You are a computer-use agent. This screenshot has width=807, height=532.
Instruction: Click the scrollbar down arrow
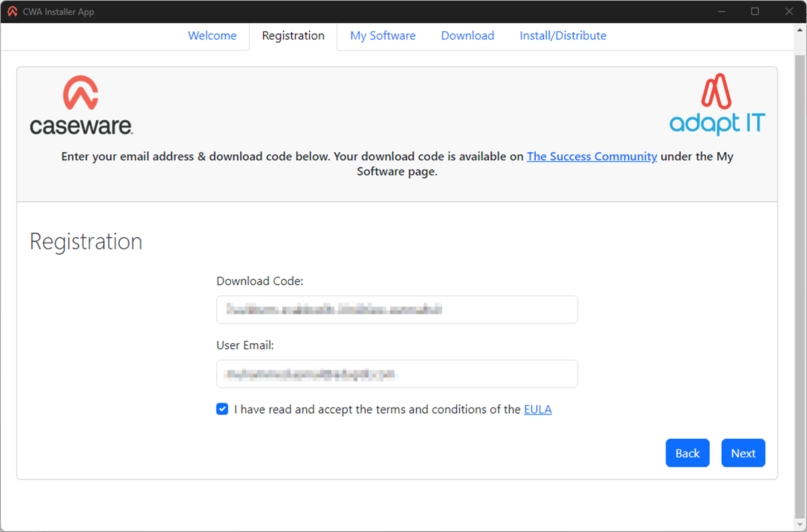coord(800,525)
